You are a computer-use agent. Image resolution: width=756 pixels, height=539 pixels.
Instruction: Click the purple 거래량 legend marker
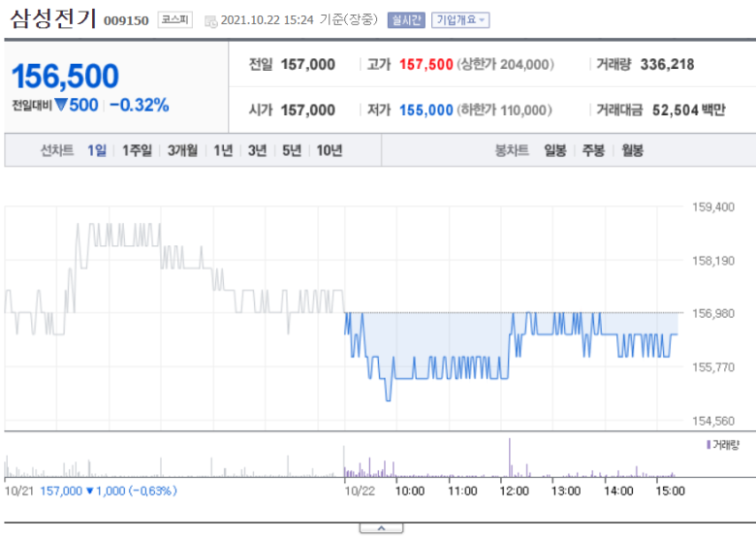[709, 445]
